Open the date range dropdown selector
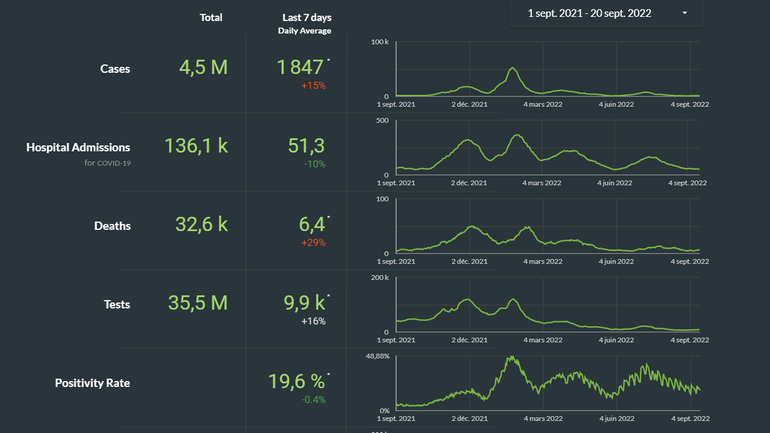Viewport: 770px width, 433px height. pos(596,13)
